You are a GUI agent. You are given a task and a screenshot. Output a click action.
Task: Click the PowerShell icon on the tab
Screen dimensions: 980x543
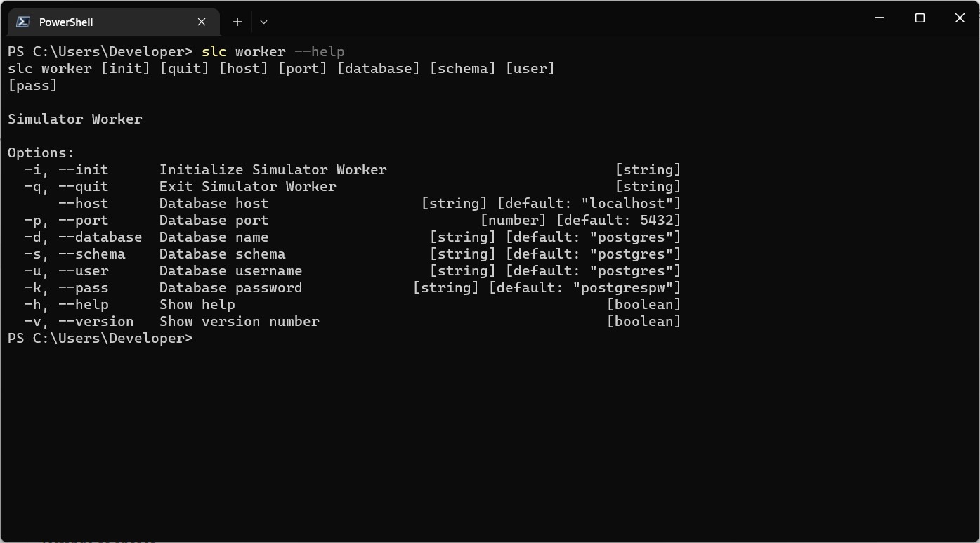[x=22, y=22]
